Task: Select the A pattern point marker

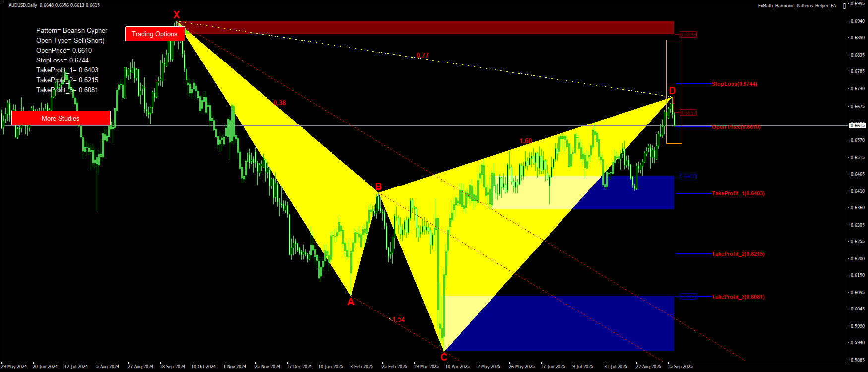Action: click(x=351, y=302)
